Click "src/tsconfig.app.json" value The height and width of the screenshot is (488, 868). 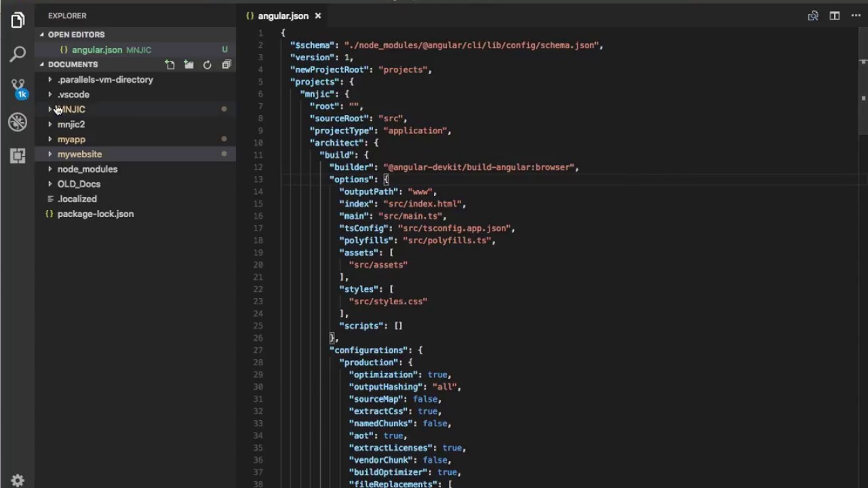(454, 228)
